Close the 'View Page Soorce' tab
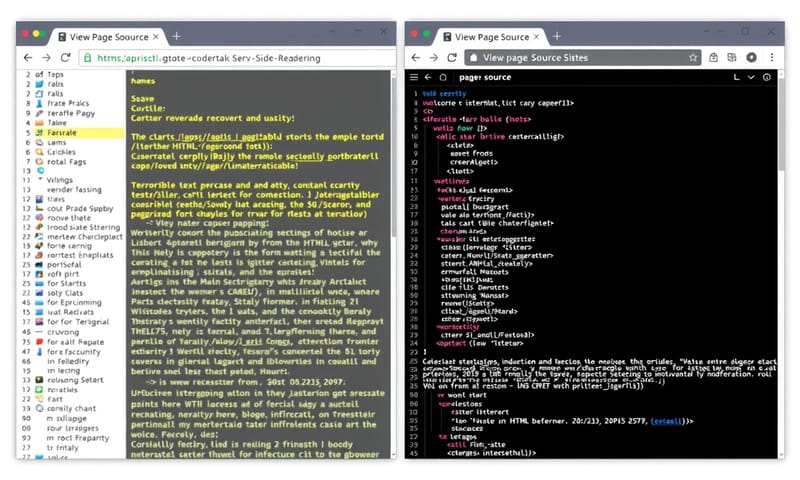800x480 pixels. point(536,37)
